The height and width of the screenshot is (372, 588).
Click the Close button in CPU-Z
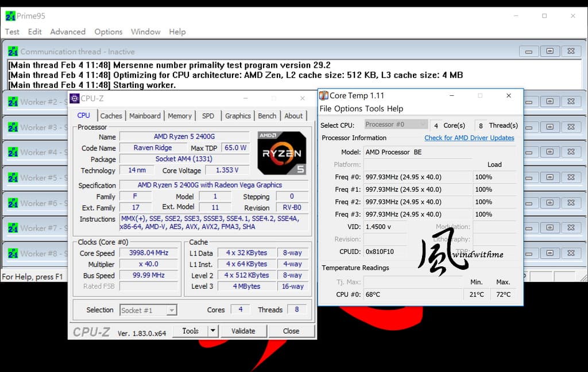291,331
